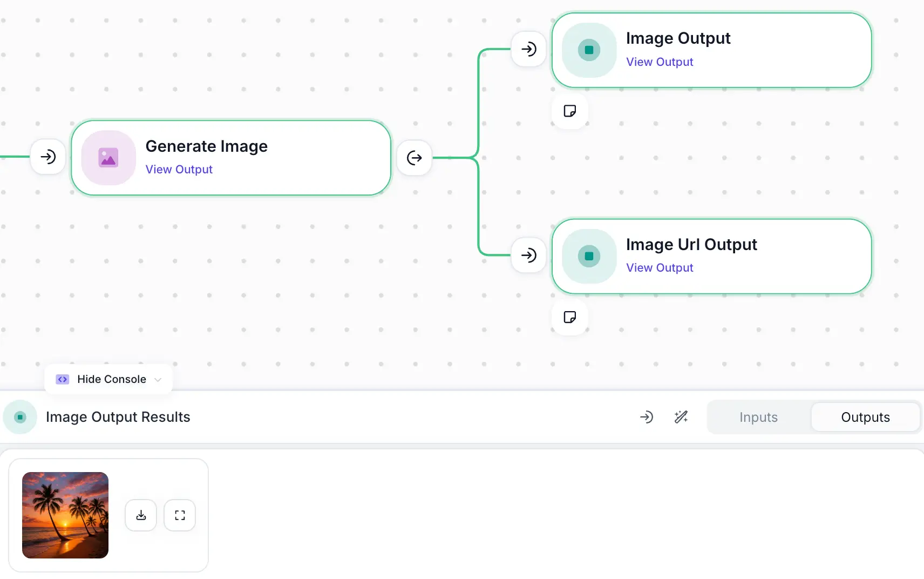Click the arrow icon in console header

coord(647,417)
